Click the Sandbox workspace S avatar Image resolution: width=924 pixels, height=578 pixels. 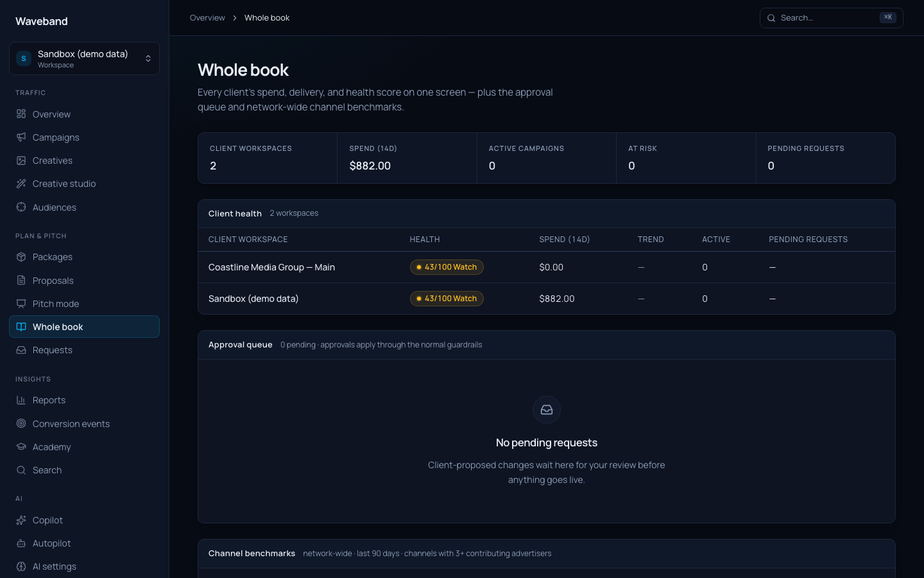pyautogui.click(x=24, y=58)
